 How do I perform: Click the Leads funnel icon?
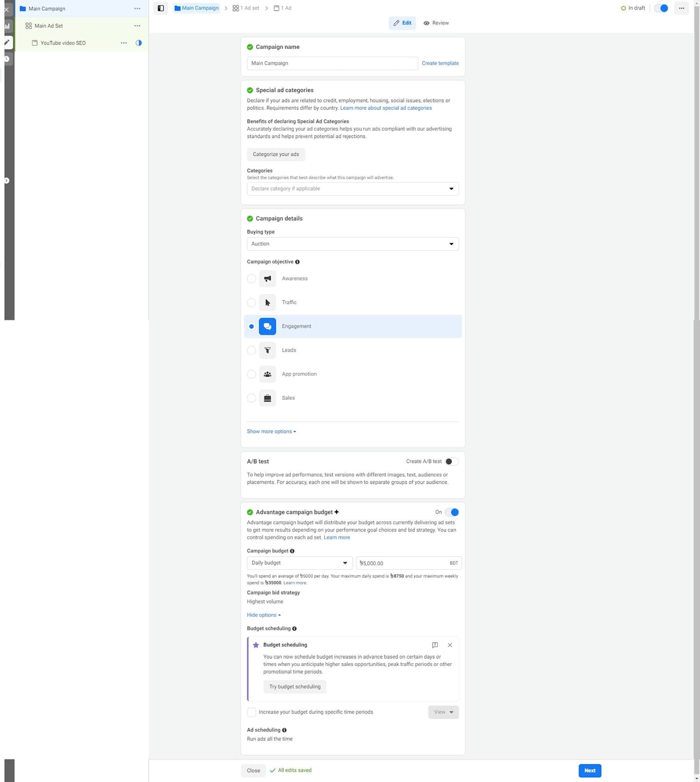267,350
